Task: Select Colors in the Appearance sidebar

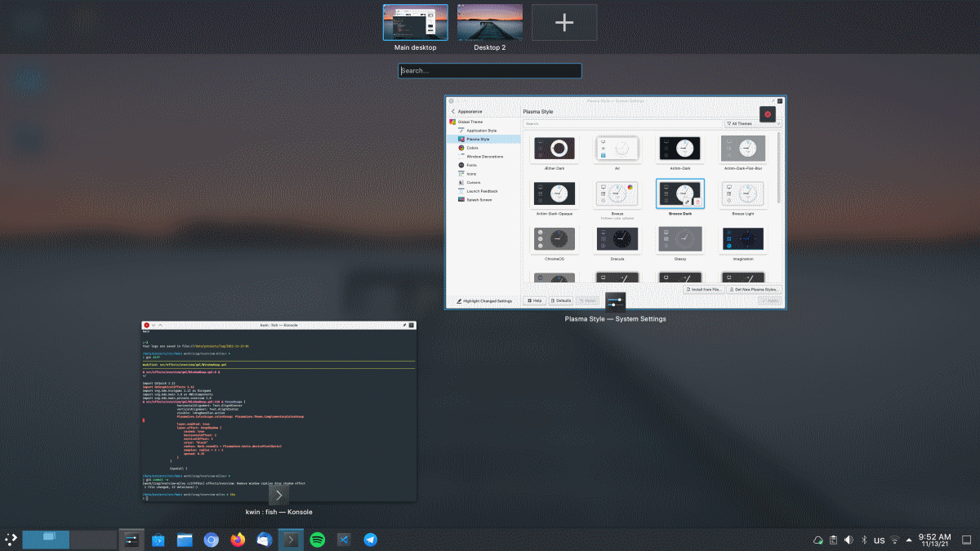Action: [x=470, y=147]
